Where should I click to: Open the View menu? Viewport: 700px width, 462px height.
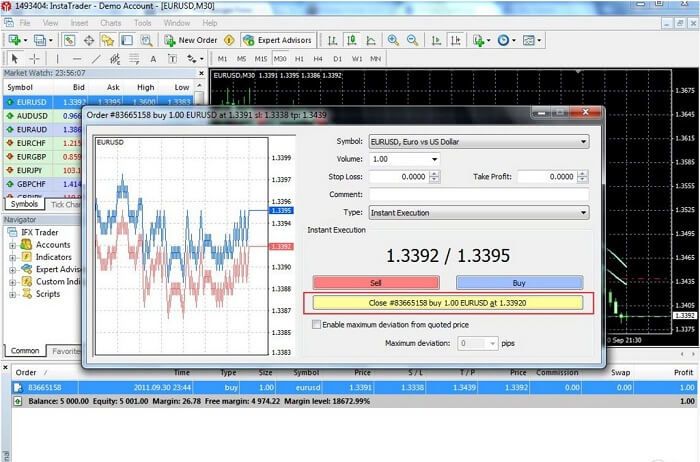tap(50, 23)
